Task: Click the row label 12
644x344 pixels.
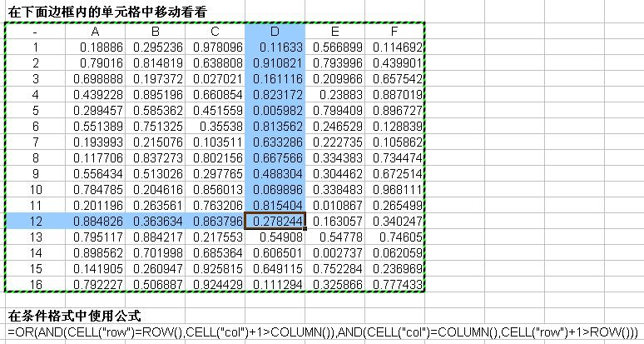Action: [x=35, y=221]
